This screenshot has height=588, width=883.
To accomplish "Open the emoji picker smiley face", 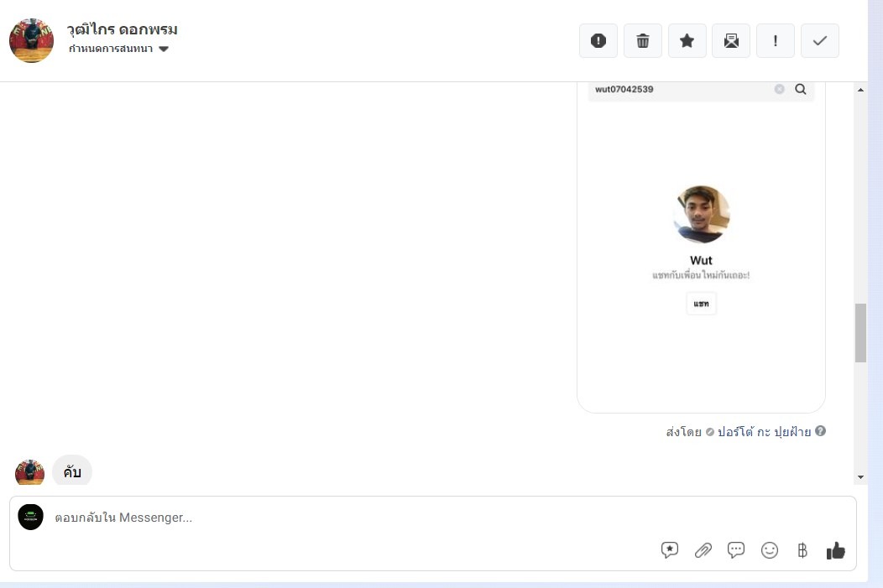I will [770, 550].
